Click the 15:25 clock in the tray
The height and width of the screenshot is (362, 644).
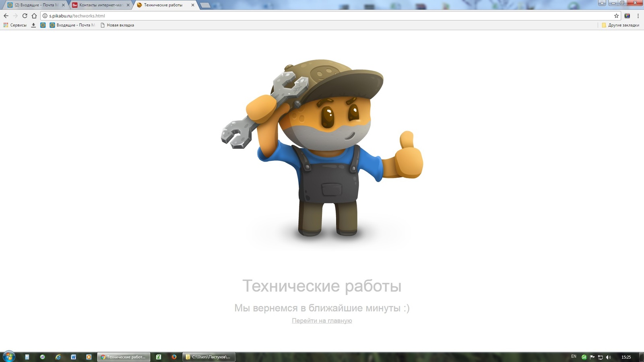click(x=626, y=357)
